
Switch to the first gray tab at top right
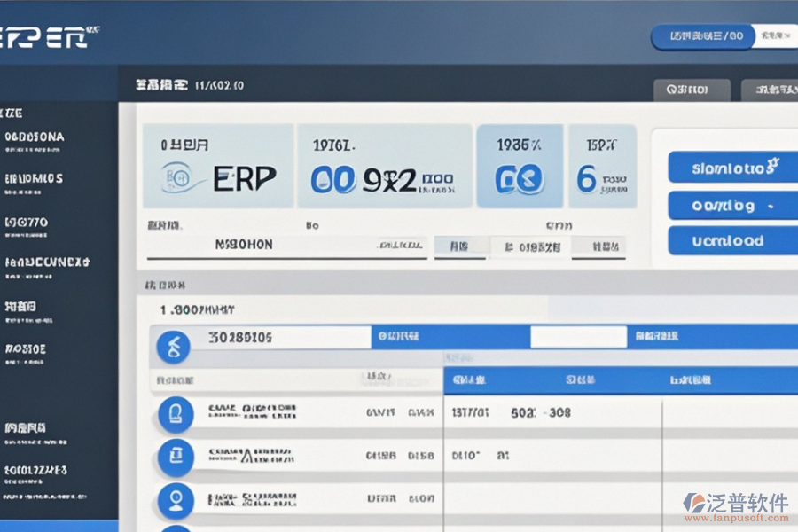pyautogui.click(x=692, y=90)
